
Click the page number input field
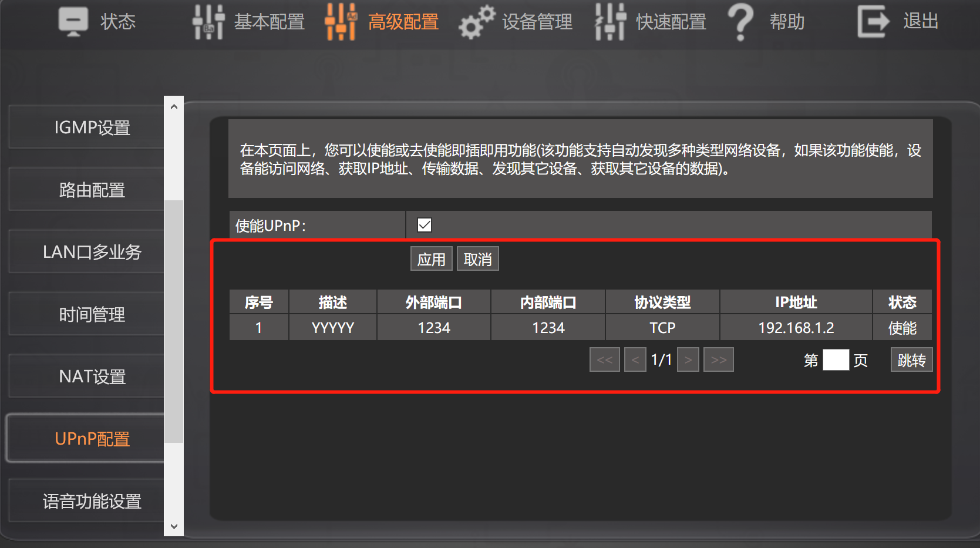(836, 360)
